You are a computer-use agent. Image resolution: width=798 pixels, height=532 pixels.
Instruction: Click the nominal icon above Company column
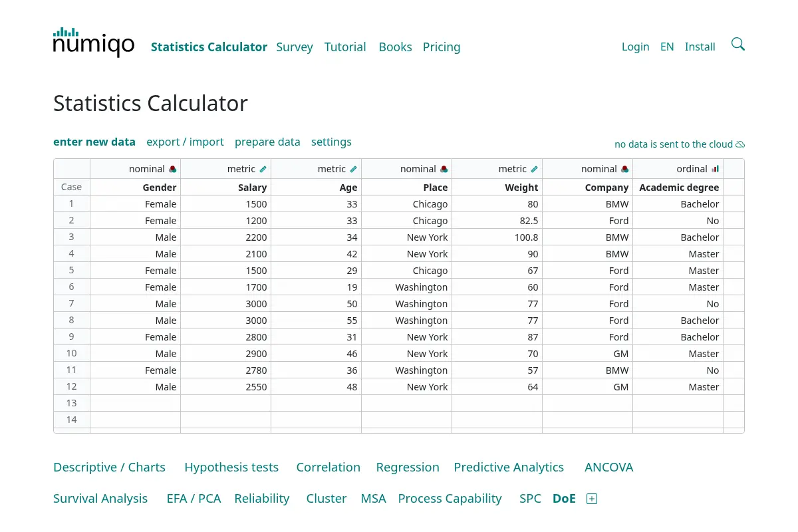pyautogui.click(x=625, y=169)
